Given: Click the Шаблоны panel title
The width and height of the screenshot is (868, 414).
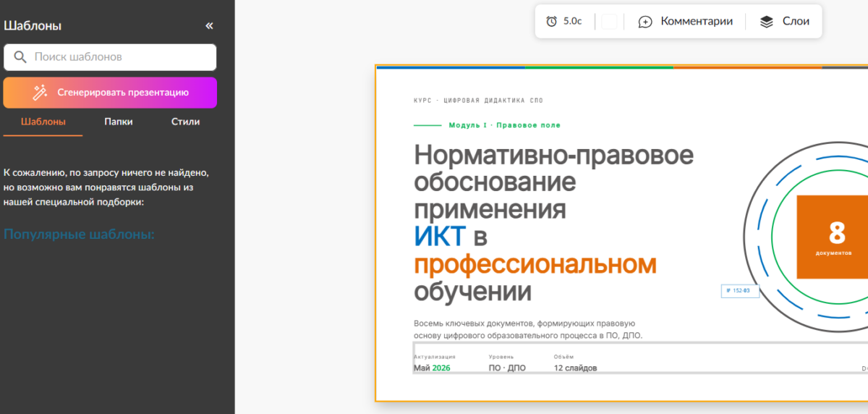Looking at the screenshot, I should 33,26.
